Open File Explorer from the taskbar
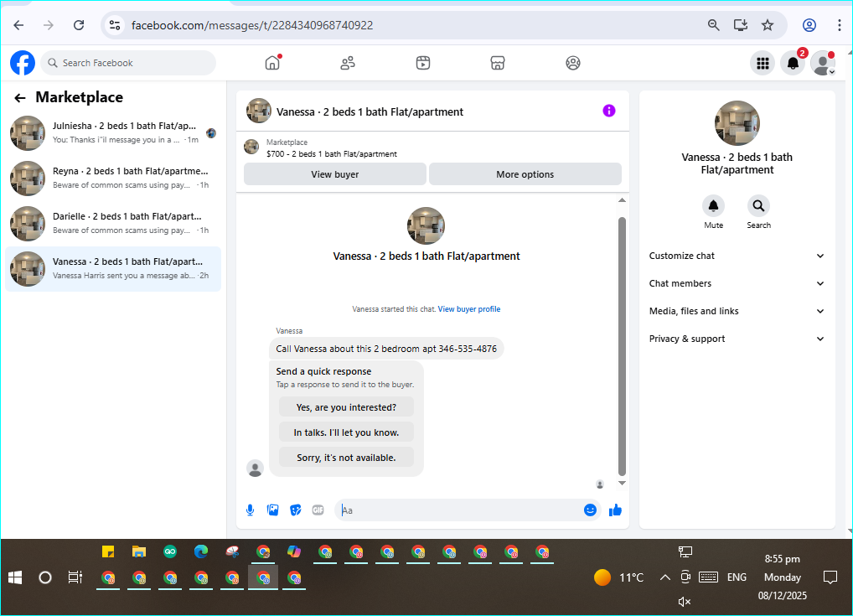This screenshot has width=853, height=616. (139, 551)
